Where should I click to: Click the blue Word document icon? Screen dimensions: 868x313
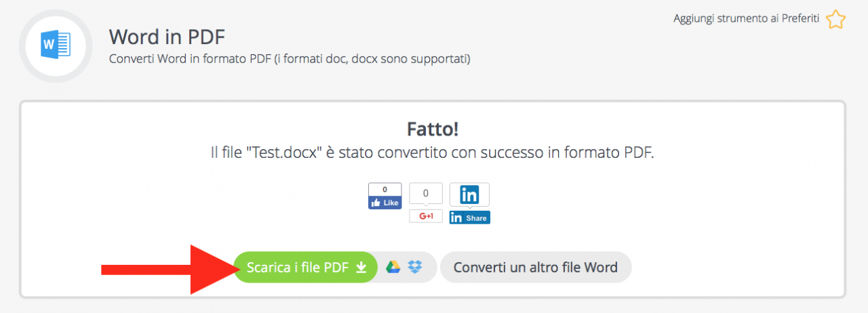pos(56,45)
